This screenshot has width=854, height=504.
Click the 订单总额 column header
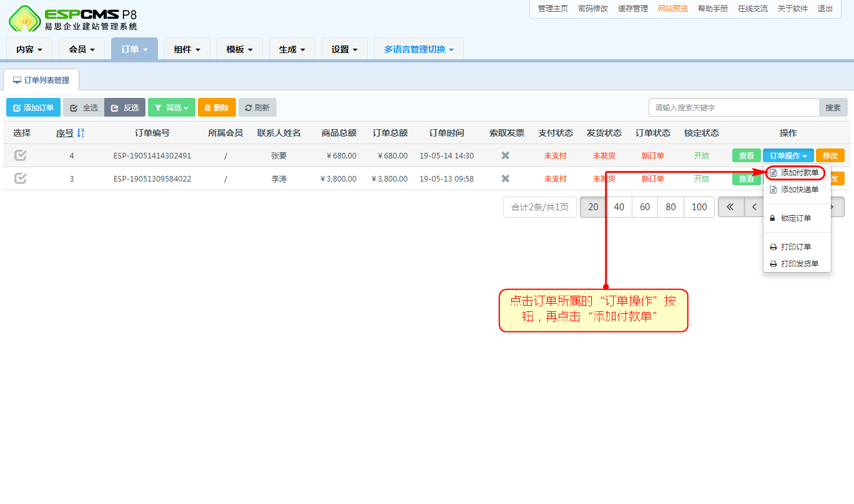pyautogui.click(x=390, y=133)
